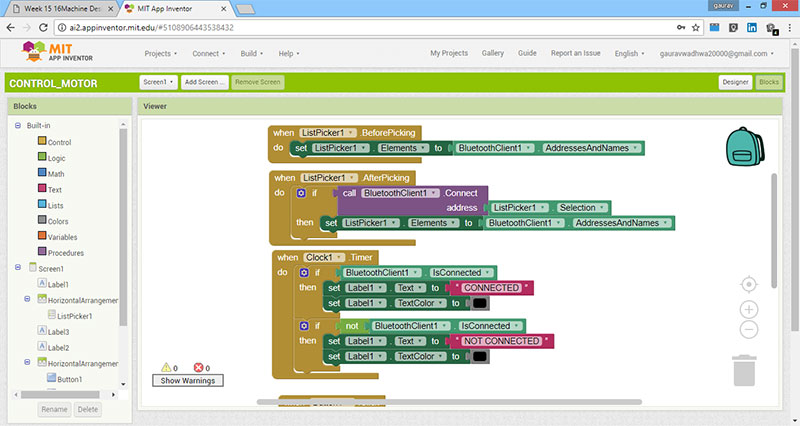Bookmark page with the star icon

pos(695,28)
